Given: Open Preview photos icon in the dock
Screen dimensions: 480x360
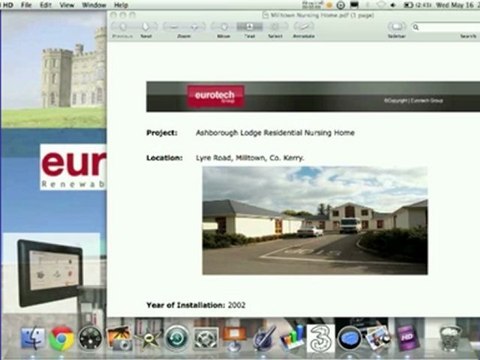Looking at the screenshot, I should [x=378, y=339].
